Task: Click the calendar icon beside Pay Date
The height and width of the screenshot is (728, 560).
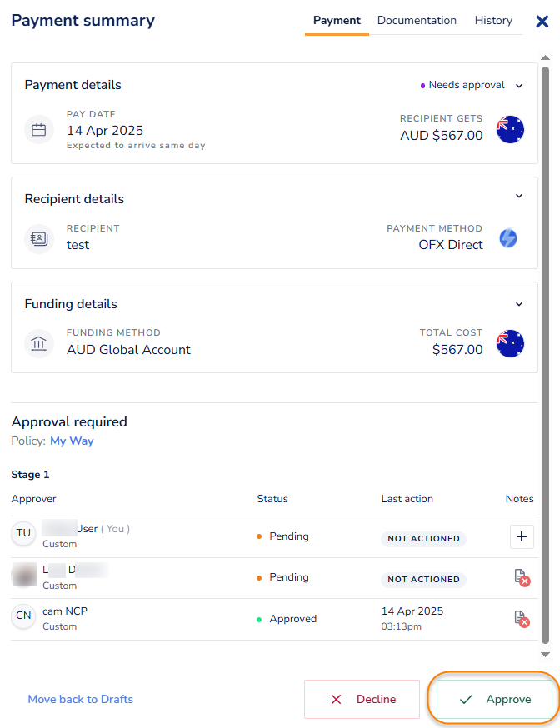Action: pos(38,130)
